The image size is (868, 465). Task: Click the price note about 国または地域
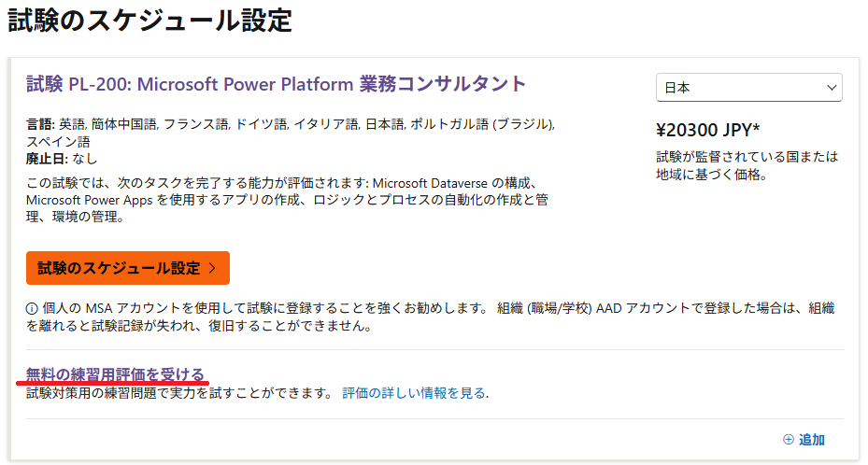[747, 165]
